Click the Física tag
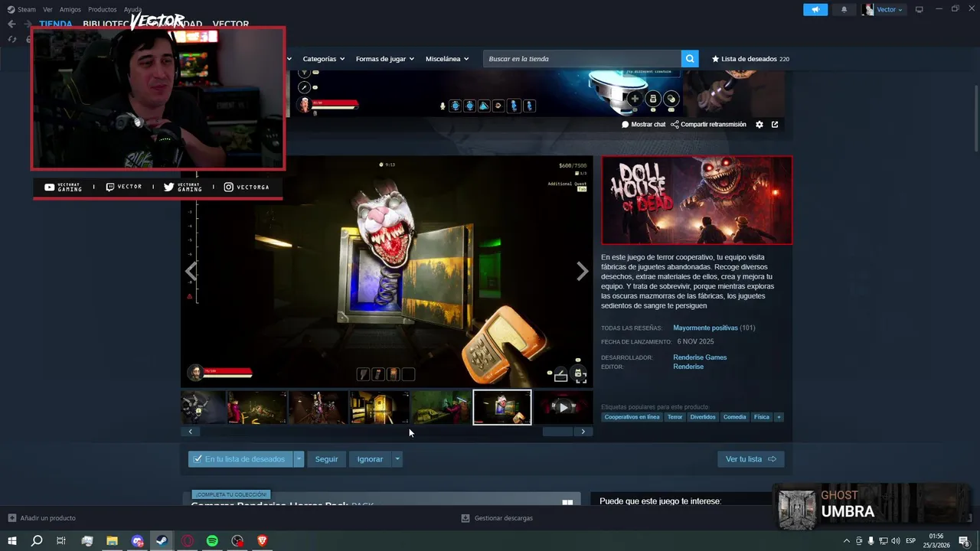The height and width of the screenshot is (551, 980). (x=761, y=417)
